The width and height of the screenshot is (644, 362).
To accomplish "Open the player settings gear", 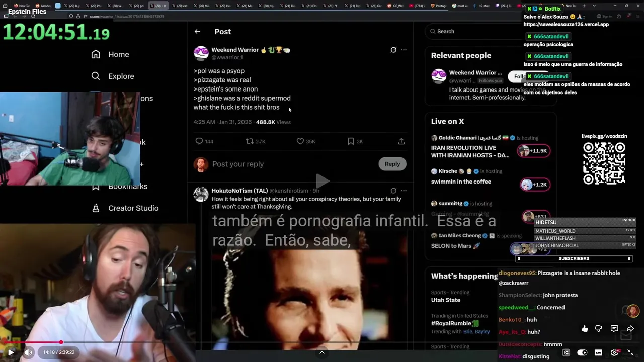I will (x=614, y=353).
